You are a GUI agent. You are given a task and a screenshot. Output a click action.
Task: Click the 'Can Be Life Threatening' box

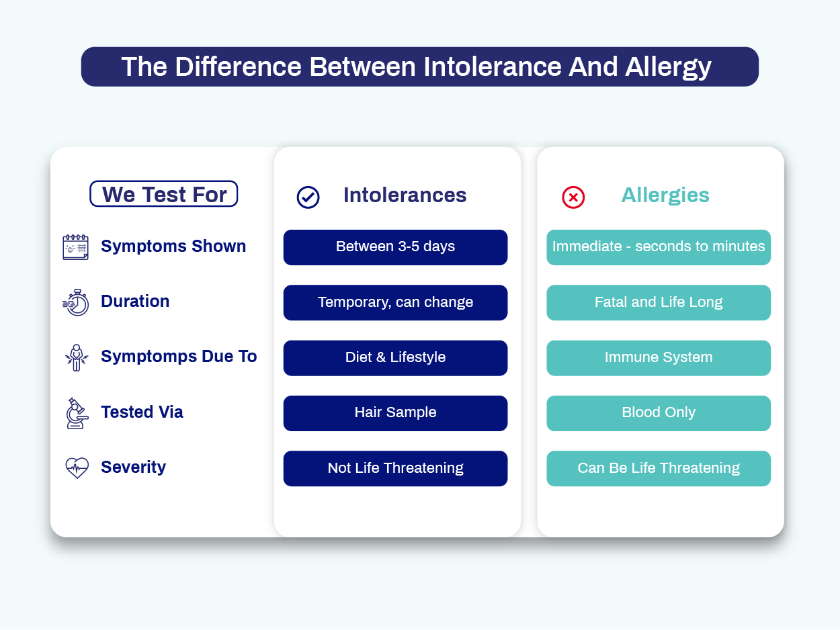pos(659,468)
